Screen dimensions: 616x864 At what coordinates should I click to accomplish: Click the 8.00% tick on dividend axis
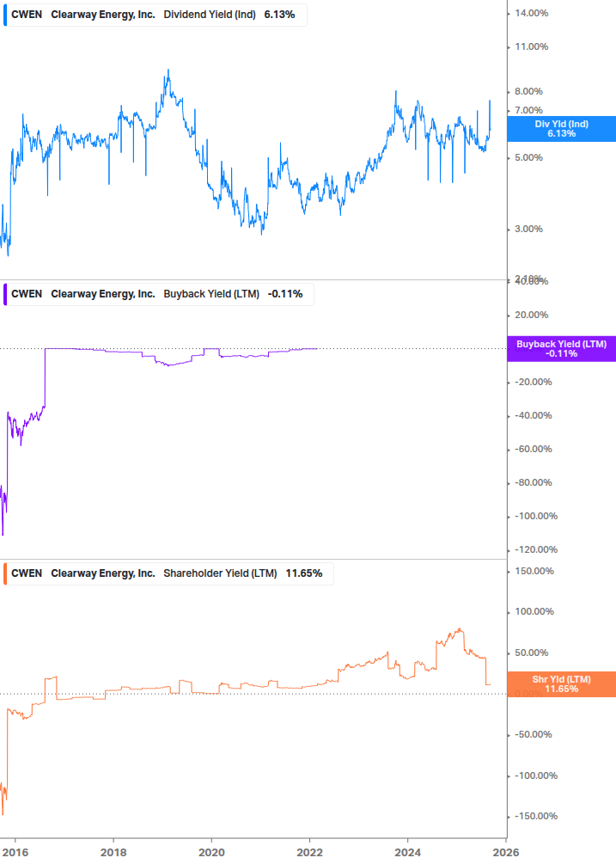tap(528, 91)
